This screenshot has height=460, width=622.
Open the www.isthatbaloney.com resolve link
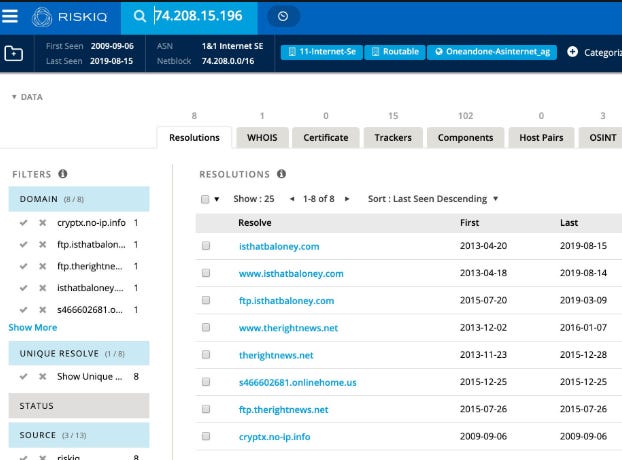pos(291,274)
